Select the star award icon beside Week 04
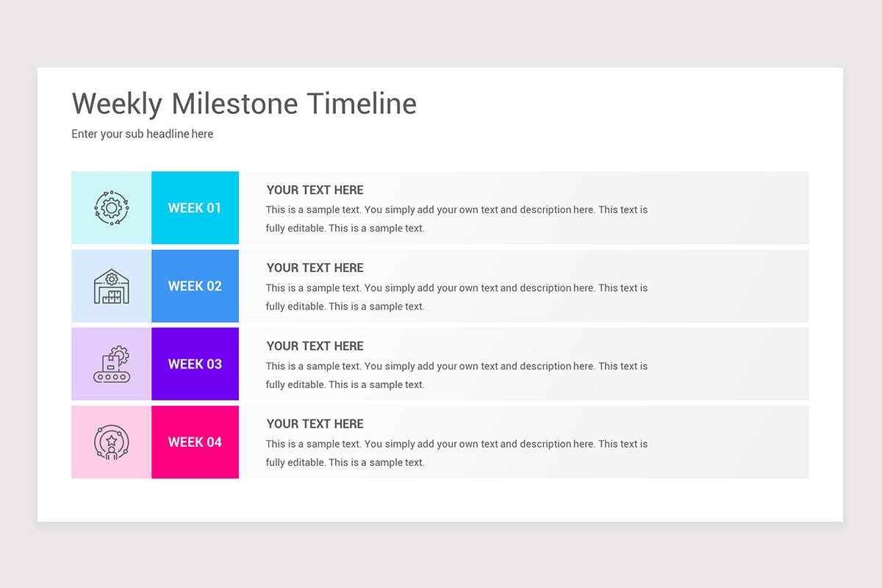Screen dimensions: 882x588 coord(112,442)
